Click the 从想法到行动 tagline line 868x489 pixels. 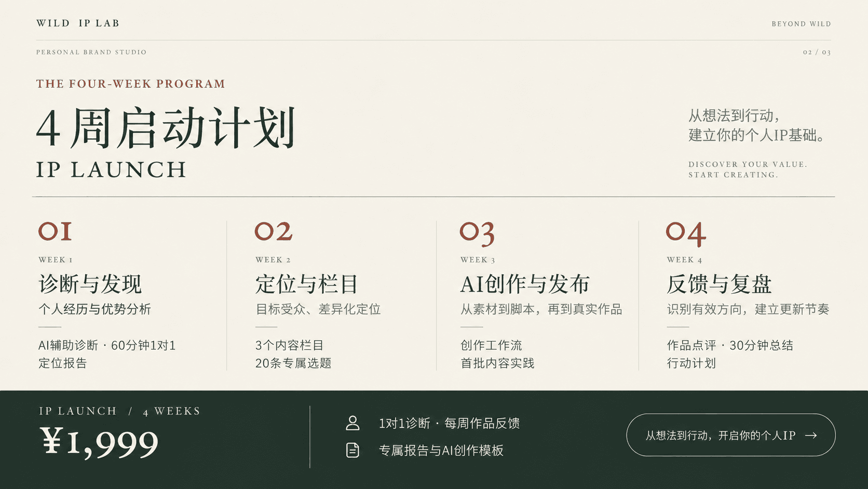(734, 115)
